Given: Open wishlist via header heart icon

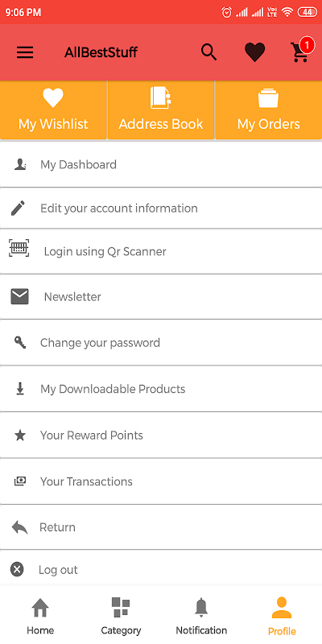Looking at the screenshot, I should click(254, 52).
